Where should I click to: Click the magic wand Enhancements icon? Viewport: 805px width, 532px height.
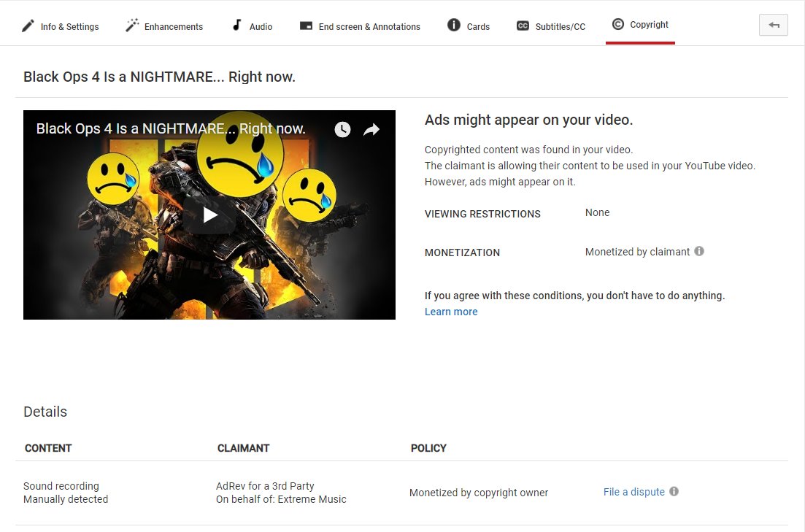(x=132, y=25)
